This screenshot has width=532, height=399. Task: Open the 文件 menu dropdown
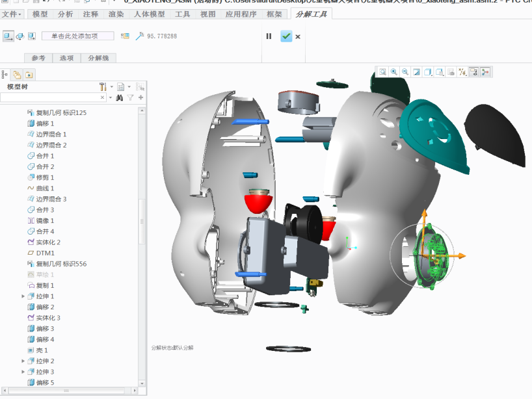coord(12,14)
